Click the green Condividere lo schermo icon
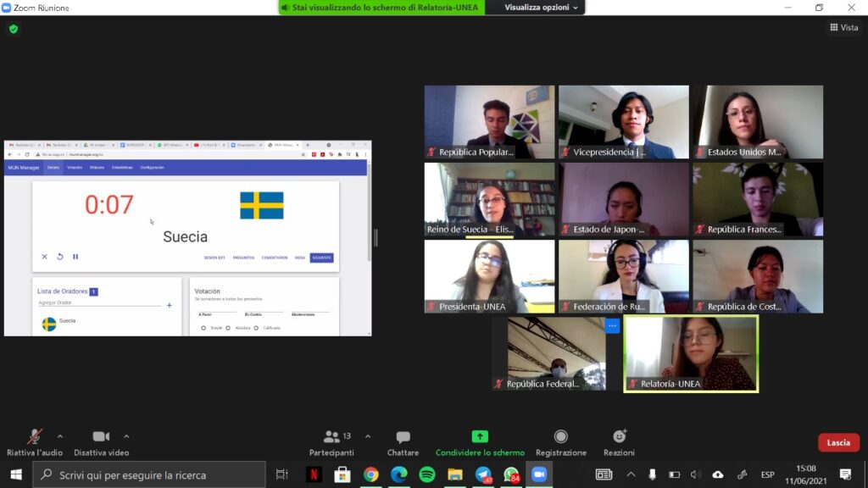Image resolution: width=868 pixels, height=488 pixels. [x=480, y=437]
